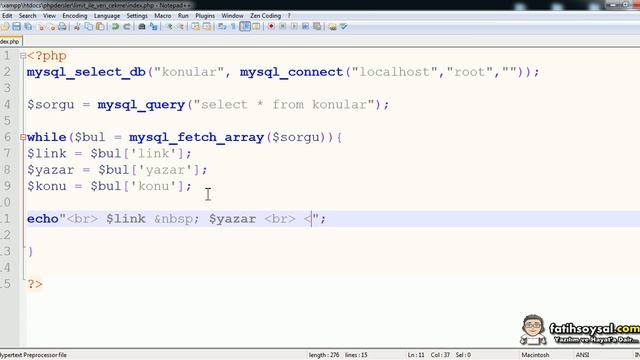This screenshot has height=360, width=640.
Task: Click the Close All toolbar icon
Action: click(x=51, y=27)
